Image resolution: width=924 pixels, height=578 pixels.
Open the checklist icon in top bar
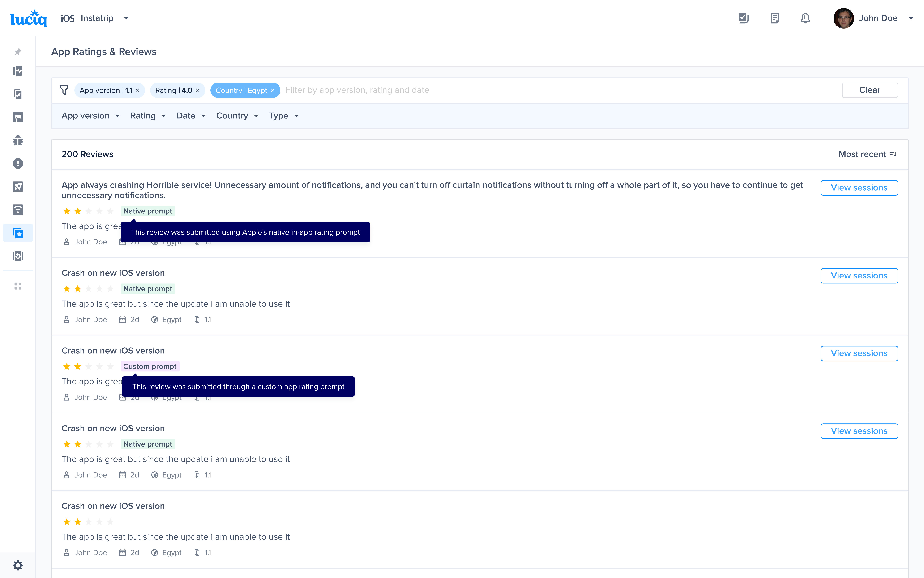pyautogui.click(x=743, y=18)
